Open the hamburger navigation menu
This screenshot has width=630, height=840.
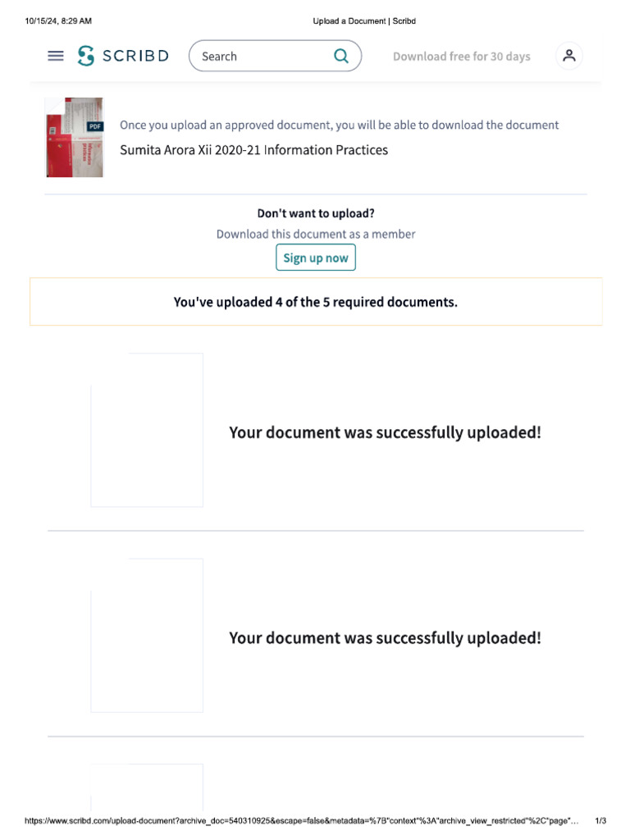pos(56,56)
